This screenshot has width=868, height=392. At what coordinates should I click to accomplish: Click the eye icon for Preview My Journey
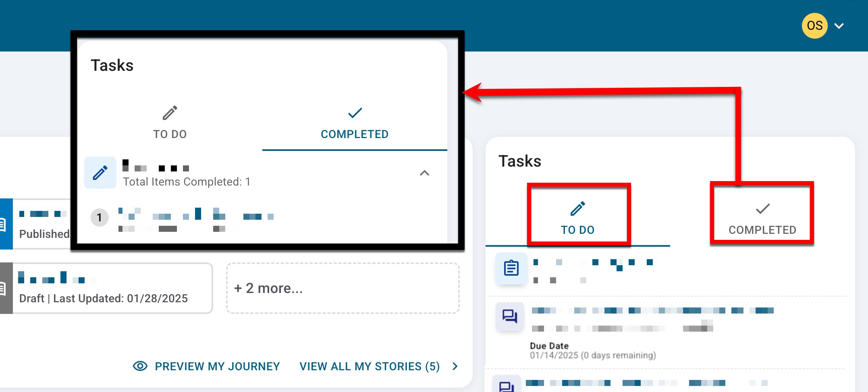coord(140,366)
